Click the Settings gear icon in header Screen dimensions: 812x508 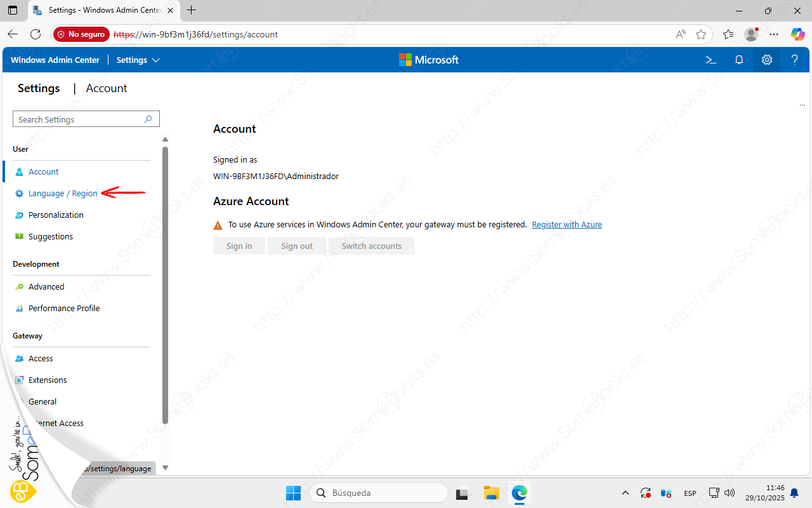pos(767,60)
